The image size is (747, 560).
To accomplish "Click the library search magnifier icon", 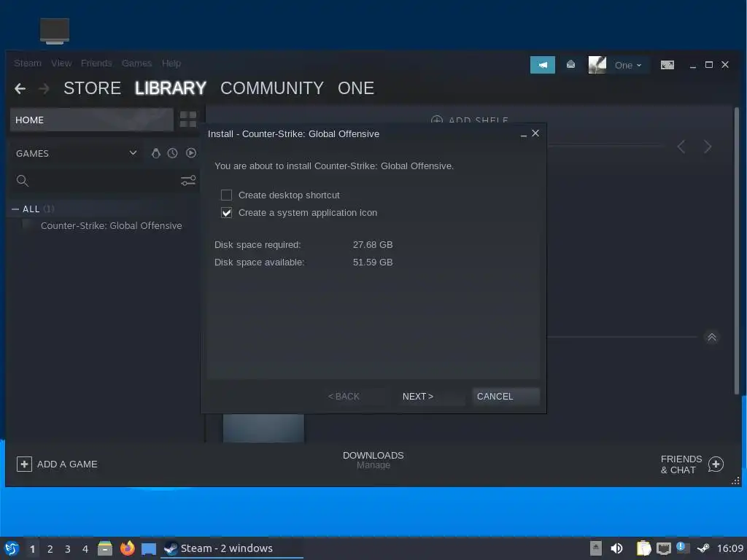I will tap(23, 181).
